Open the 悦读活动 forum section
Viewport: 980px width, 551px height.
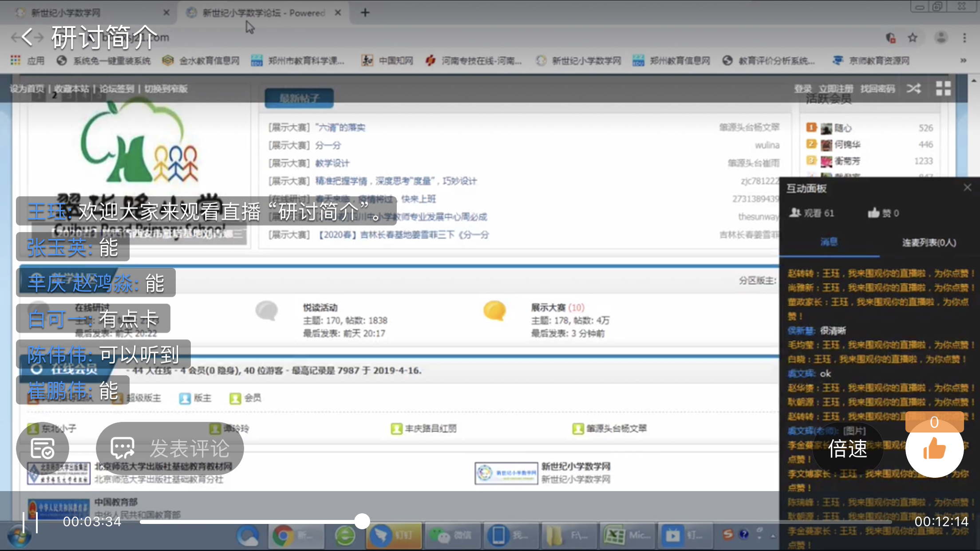point(320,307)
